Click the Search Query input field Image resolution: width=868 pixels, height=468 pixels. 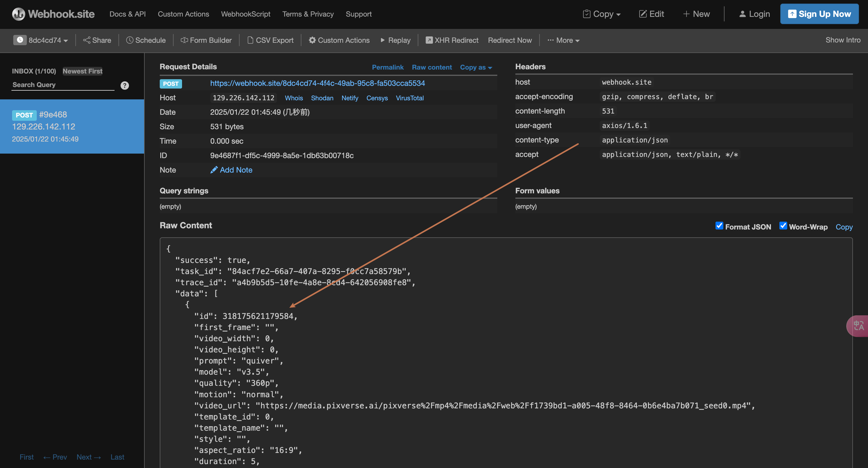click(63, 85)
